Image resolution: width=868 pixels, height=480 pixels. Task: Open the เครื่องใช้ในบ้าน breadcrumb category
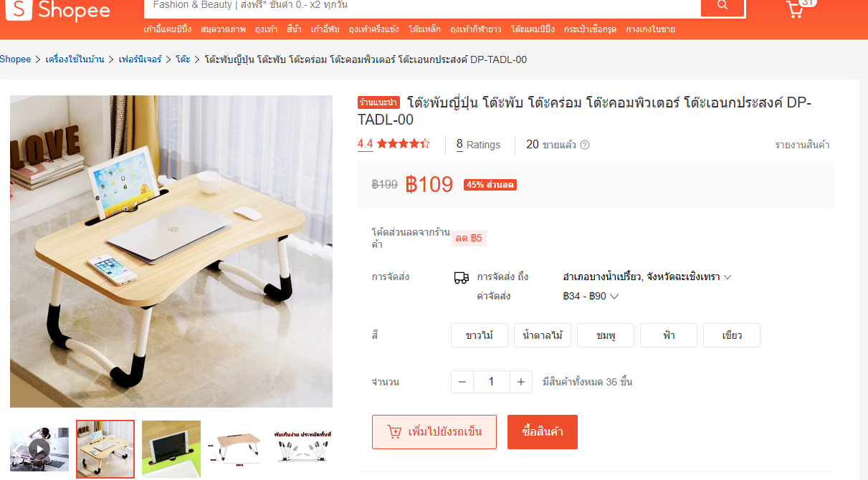[75, 59]
